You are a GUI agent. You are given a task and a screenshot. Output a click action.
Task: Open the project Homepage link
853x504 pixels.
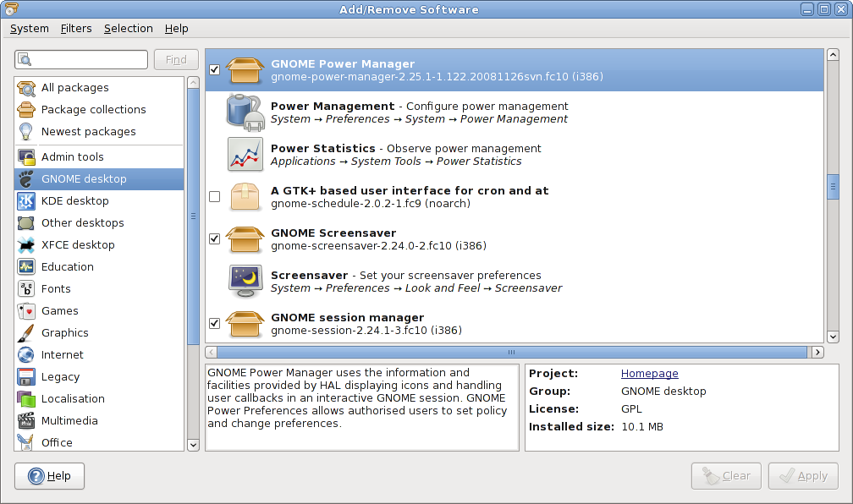[650, 374]
